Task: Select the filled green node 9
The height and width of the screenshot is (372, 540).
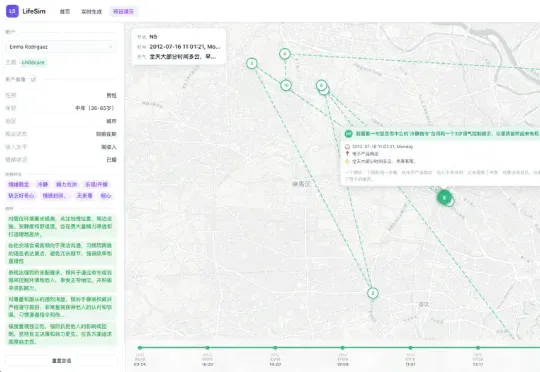Action: click(x=444, y=198)
